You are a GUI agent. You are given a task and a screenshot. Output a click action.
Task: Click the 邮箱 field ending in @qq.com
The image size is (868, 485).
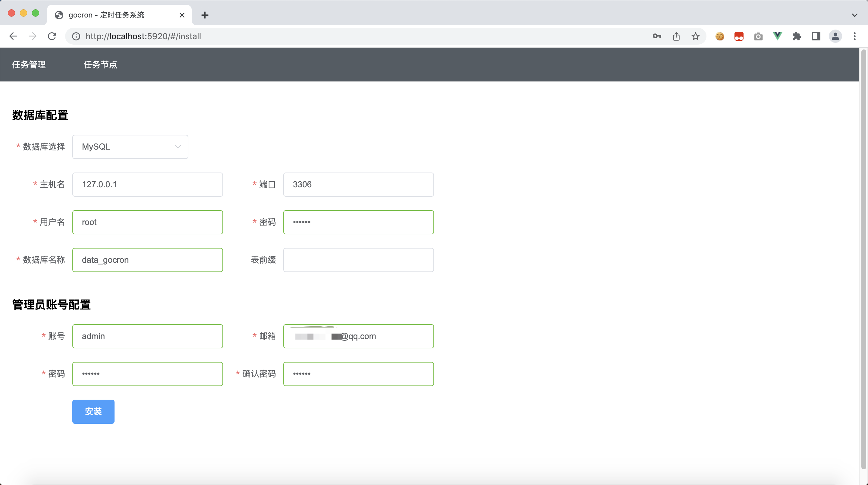tap(358, 336)
